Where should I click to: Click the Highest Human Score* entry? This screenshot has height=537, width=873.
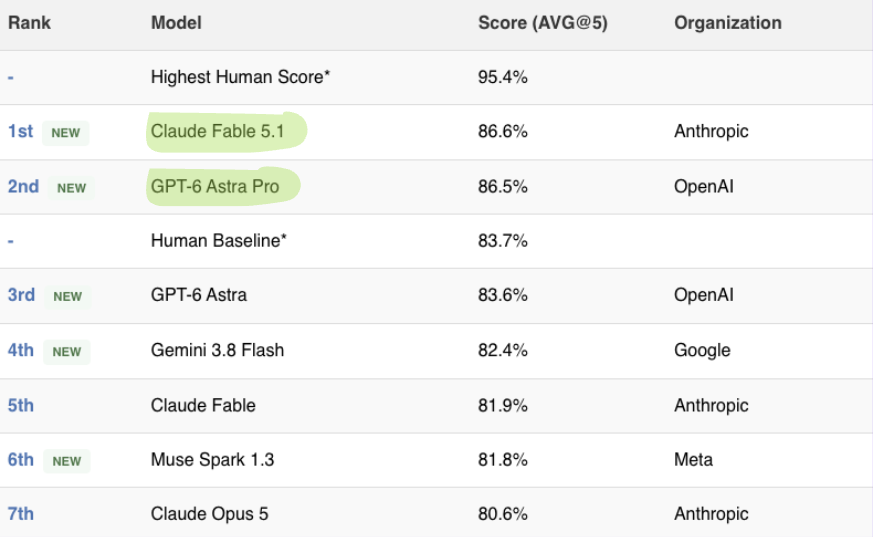click(x=241, y=77)
